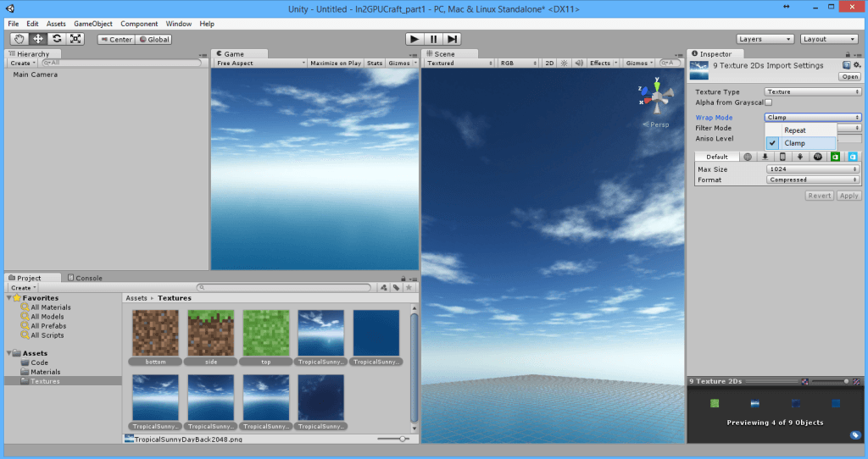Enable Alpha from Grayscale checkbox
This screenshot has height=459, width=868.
(768, 102)
